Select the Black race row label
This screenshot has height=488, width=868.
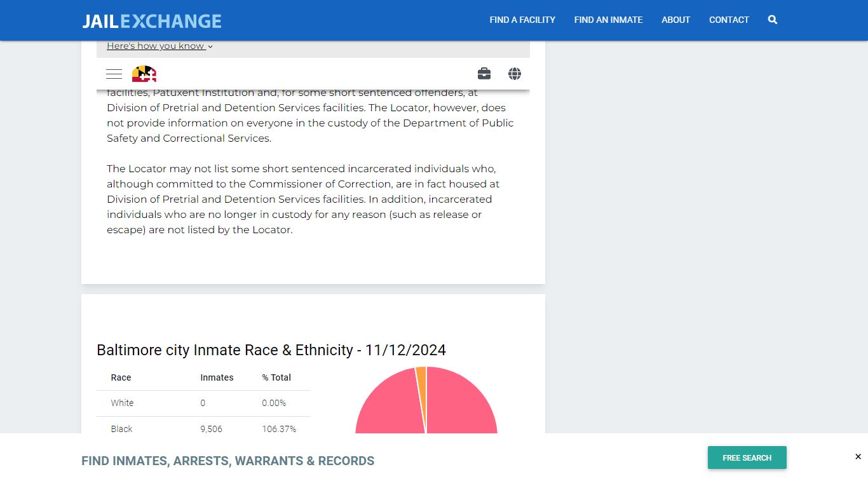click(x=121, y=429)
